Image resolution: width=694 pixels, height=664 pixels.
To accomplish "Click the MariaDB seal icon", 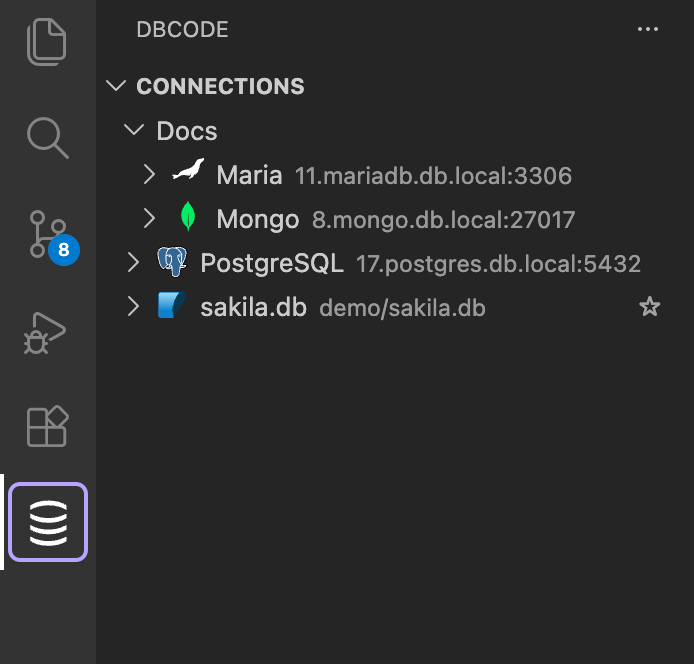I will point(189,169).
